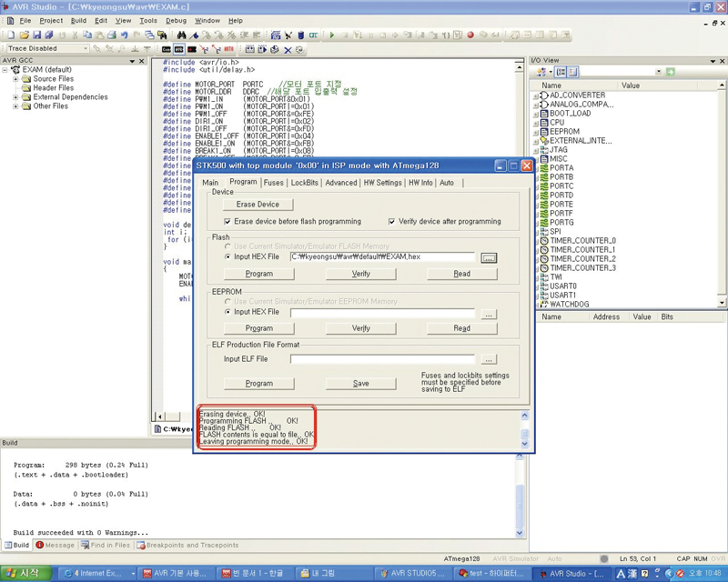The image size is (728, 582).
Task: Click the I/O View tree display mode icon
Action: coord(561,72)
